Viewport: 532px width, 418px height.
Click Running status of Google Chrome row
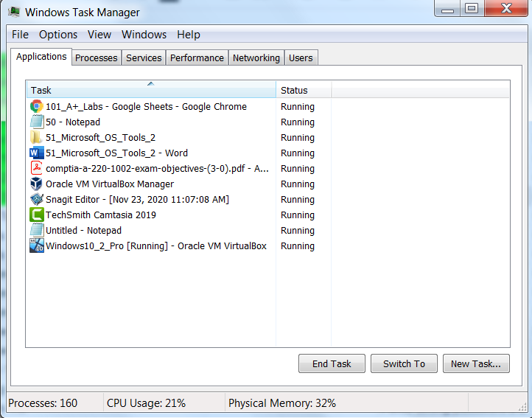[298, 107]
